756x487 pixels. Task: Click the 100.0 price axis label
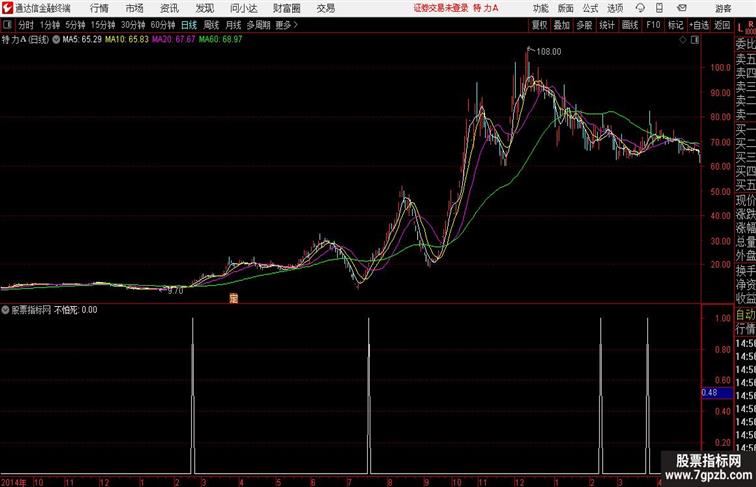pyautogui.click(x=721, y=68)
